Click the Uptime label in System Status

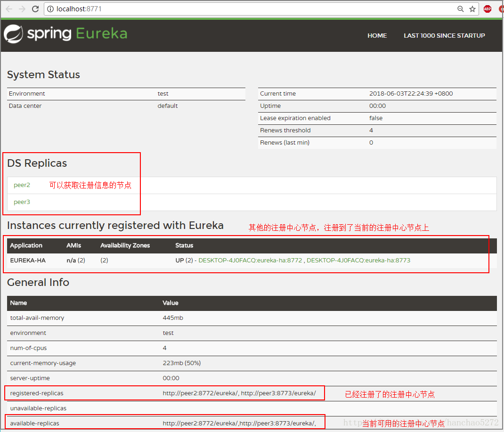(x=270, y=106)
